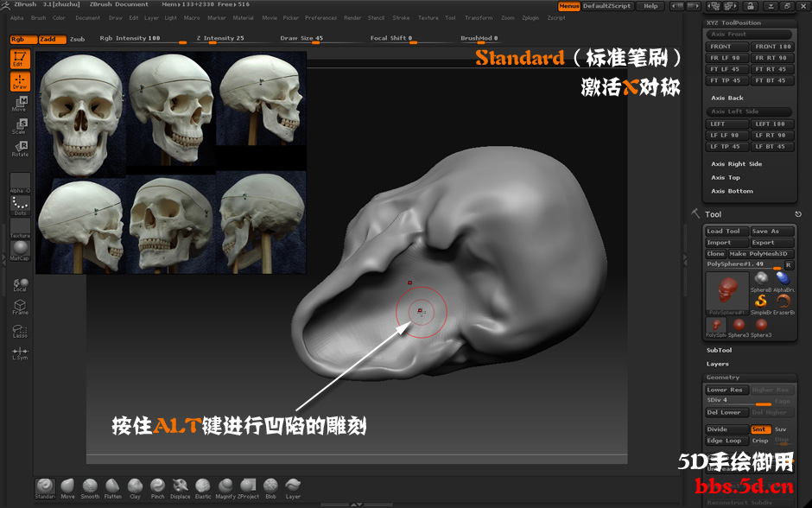The width and height of the screenshot is (812, 508).
Task: Click the Make PolyMesh3D button
Action: pos(761,254)
